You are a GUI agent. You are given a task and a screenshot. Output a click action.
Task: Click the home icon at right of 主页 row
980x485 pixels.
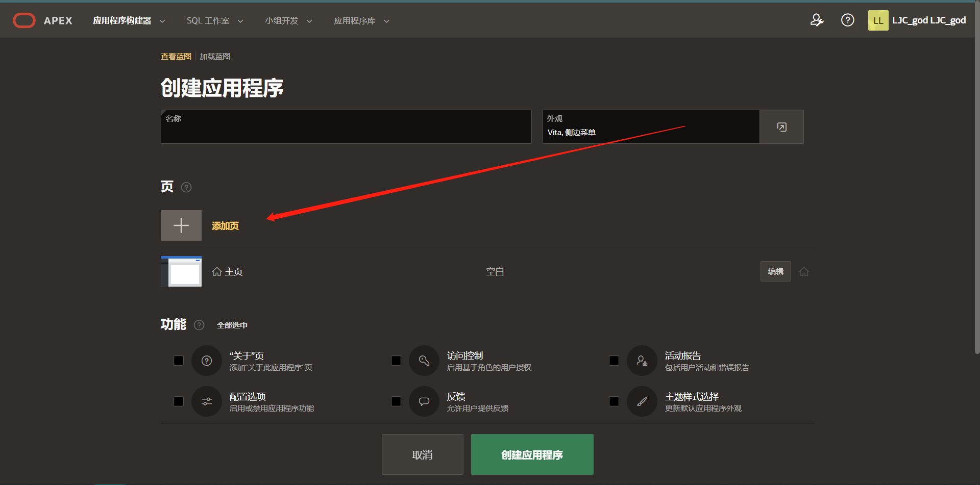[x=804, y=271]
